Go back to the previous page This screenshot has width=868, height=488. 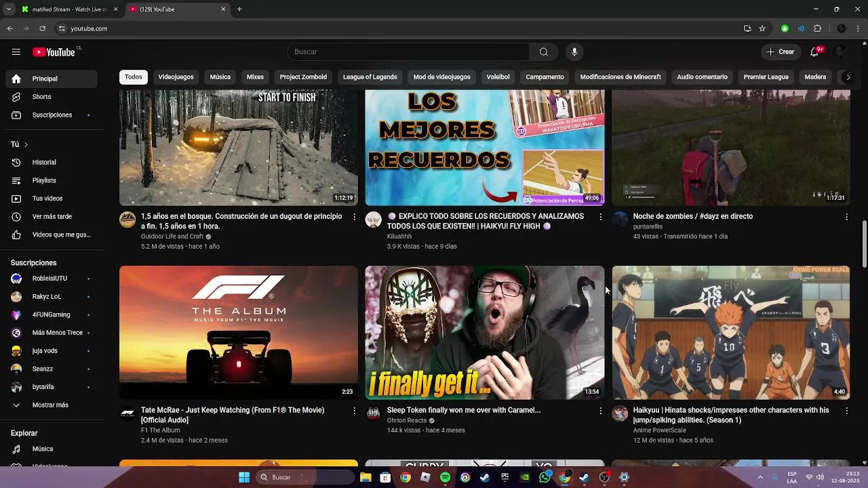click(9, 28)
